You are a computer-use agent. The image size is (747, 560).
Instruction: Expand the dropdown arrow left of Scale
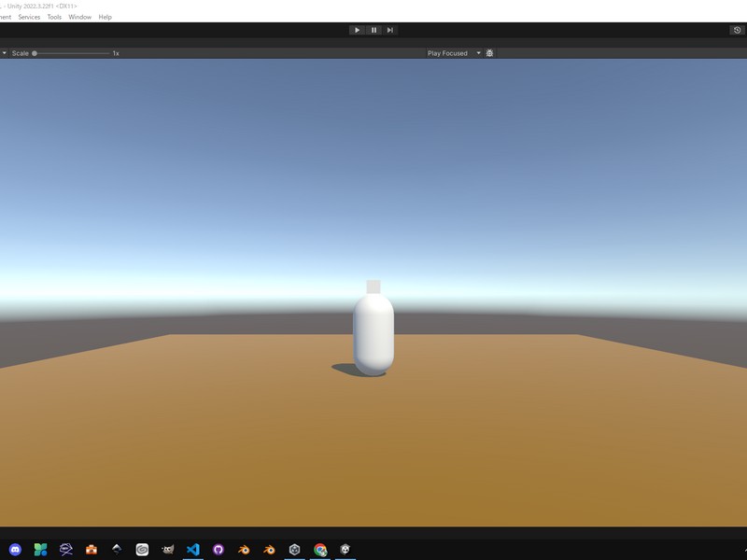point(5,53)
